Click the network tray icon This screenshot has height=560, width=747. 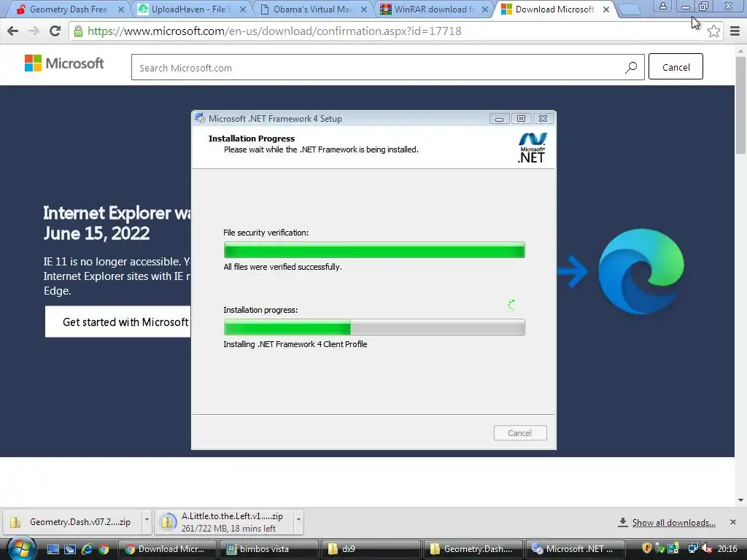tap(693, 548)
